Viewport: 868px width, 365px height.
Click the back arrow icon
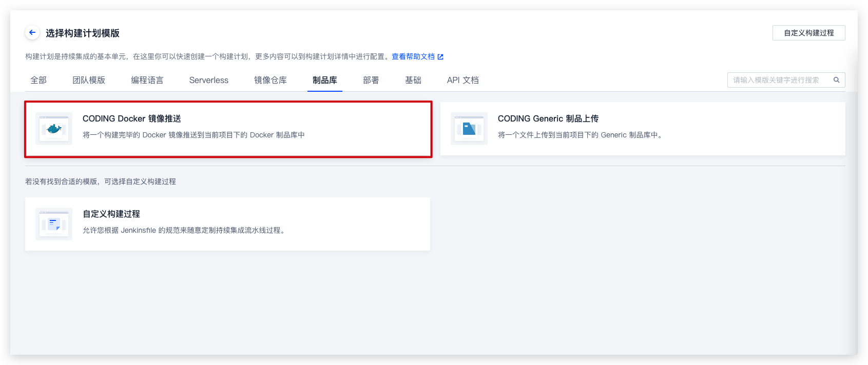32,32
